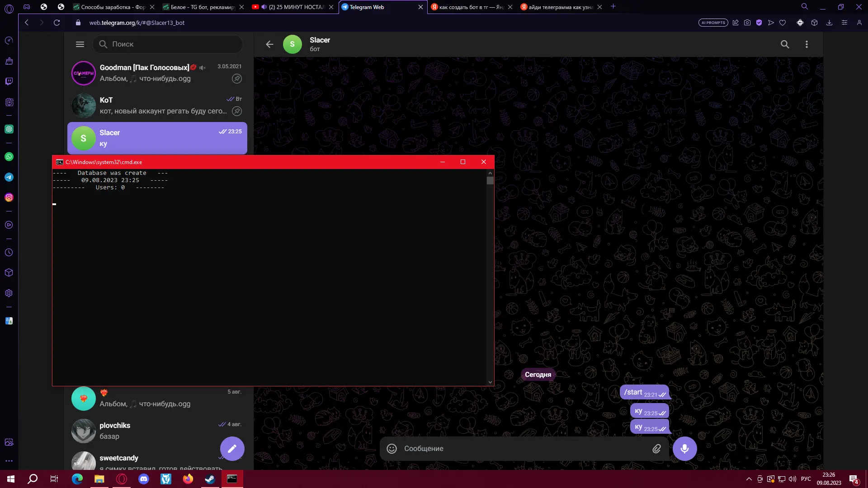The height and width of the screenshot is (488, 868).
Task: Open Easy Setup panel
Action: [x=844, y=23]
